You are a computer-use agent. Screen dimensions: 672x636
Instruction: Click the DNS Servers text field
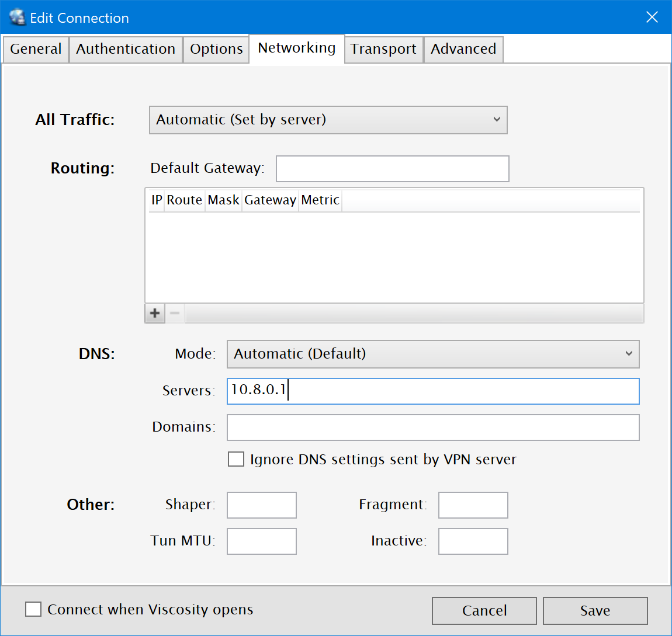pos(432,391)
